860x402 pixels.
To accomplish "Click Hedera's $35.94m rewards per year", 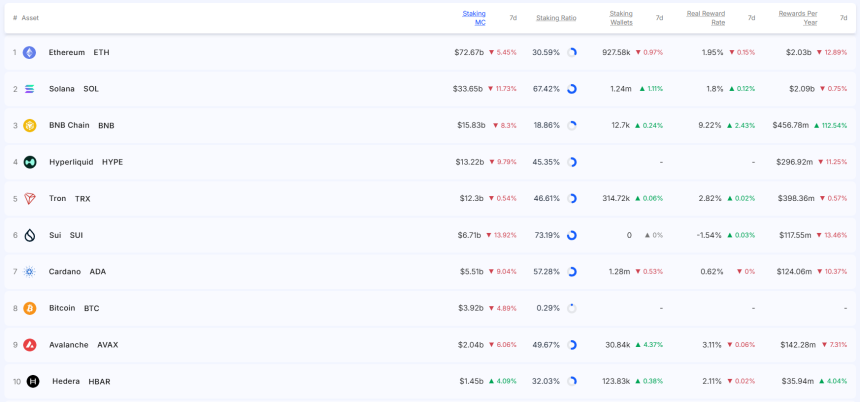I will click(x=799, y=381).
